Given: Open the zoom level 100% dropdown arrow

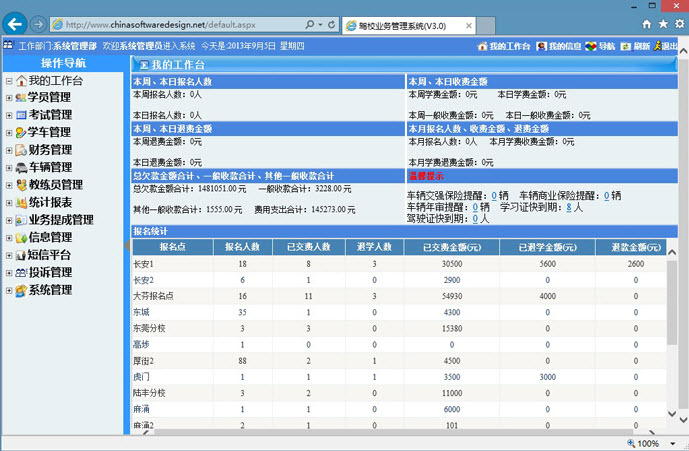Looking at the screenshot, I should coord(671,443).
